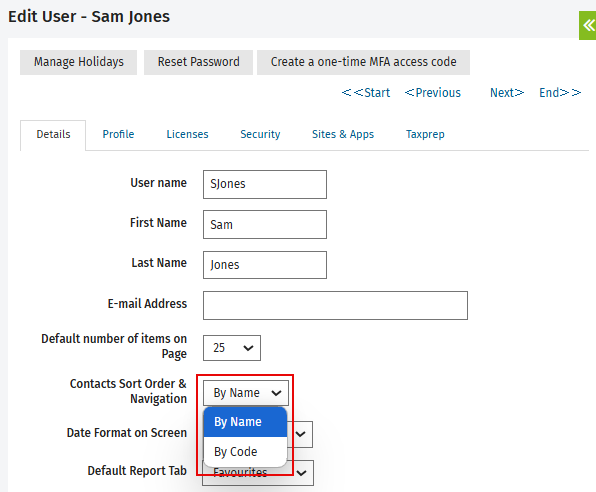Collapse panel with green double-chevron icon
Image resolution: width=596 pixels, height=492 pixels.
point(588,25)
